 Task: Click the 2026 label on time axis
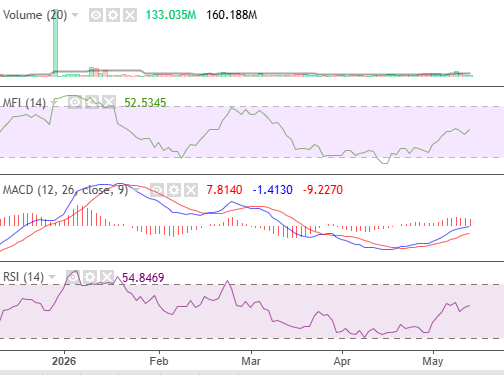pos(64,361)
